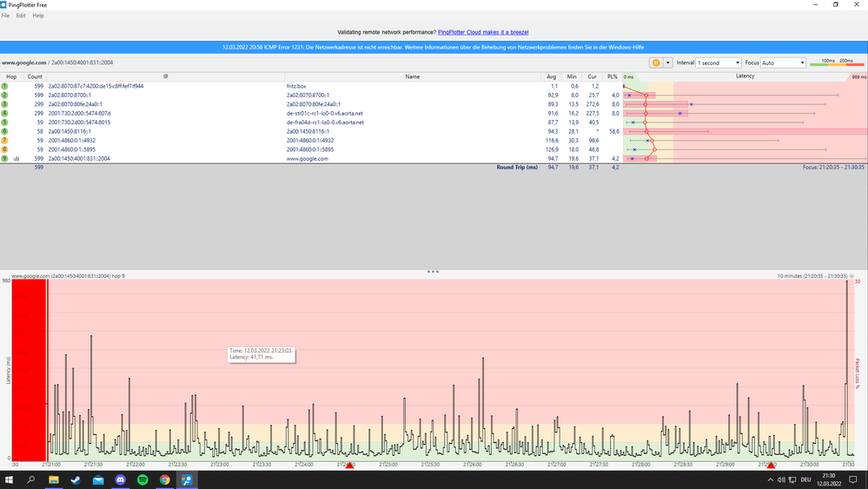Screen dimensions: 868x489
Task: Show hidden system tray icons chevron
Action: point(770,479)
